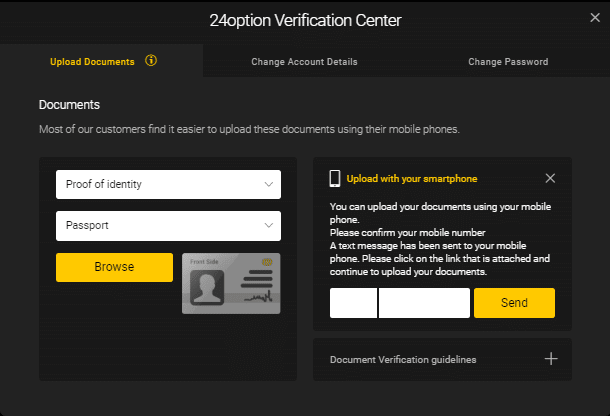Dismiss the Upload with your smartphone panel
Screen dimensions: 610x416
(550, 178)
